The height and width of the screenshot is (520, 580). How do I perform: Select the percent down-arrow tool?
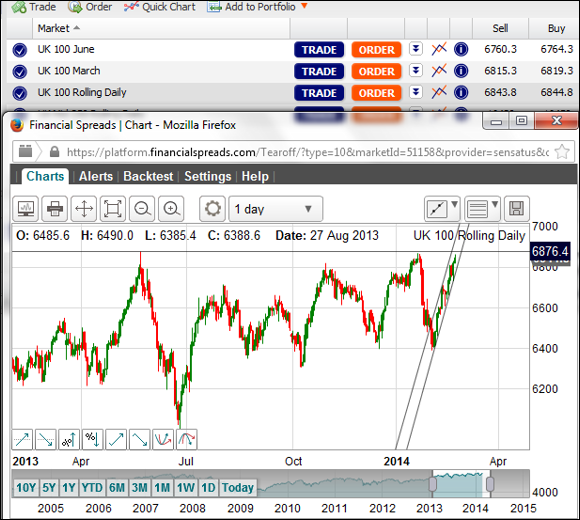pyautogui.click(x=92, y=439)
